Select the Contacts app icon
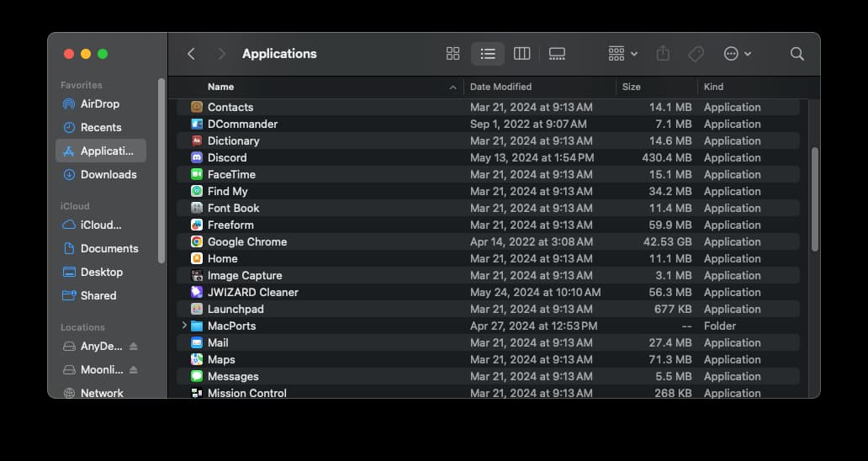 click(x=197, y=107)
